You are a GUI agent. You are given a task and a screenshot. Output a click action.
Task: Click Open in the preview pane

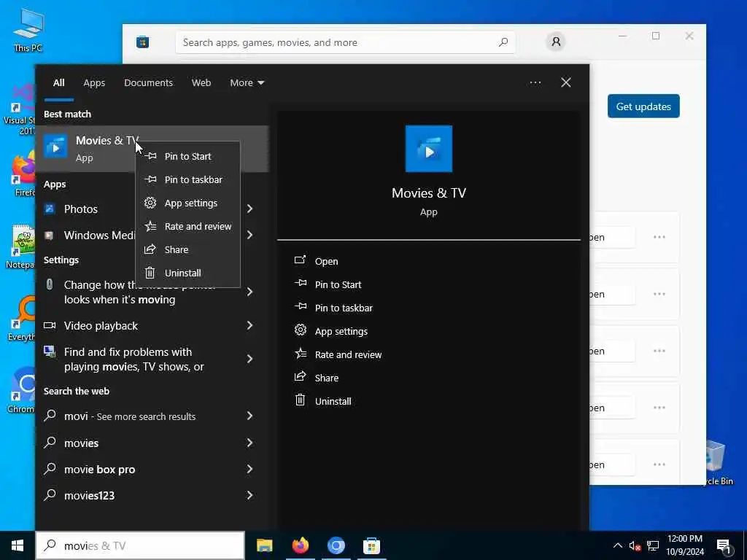pyautogui.click(x=326, y=262)
